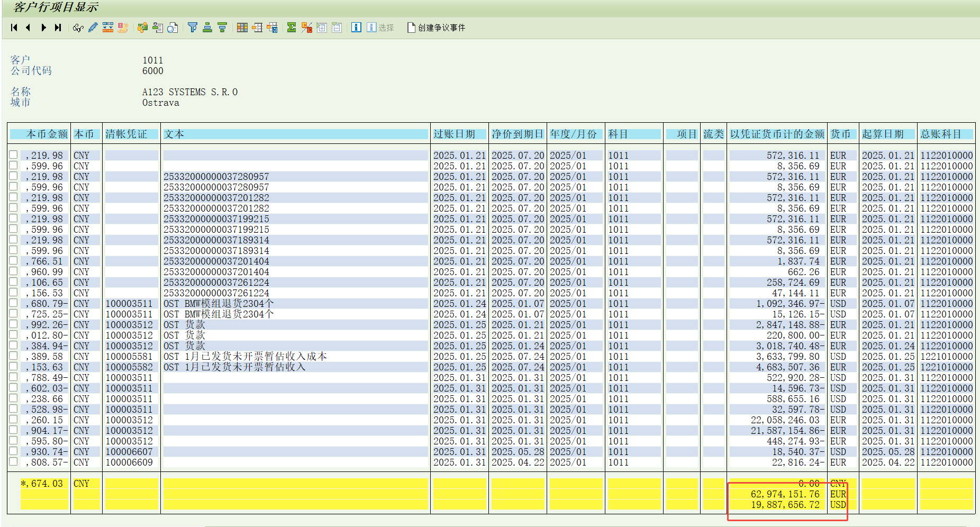Screen dimensions: 980x527
Task: Go to previous item arrow
Action: click(x=28, y=28)
